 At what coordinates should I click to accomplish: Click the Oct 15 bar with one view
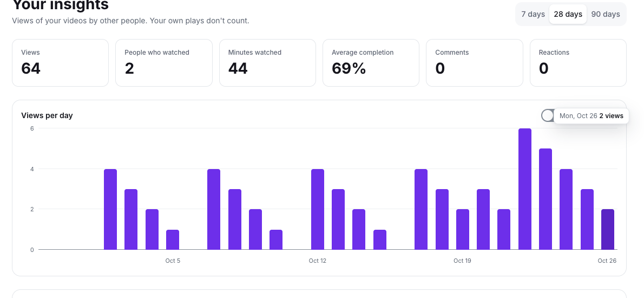click(x=380, y=239)
